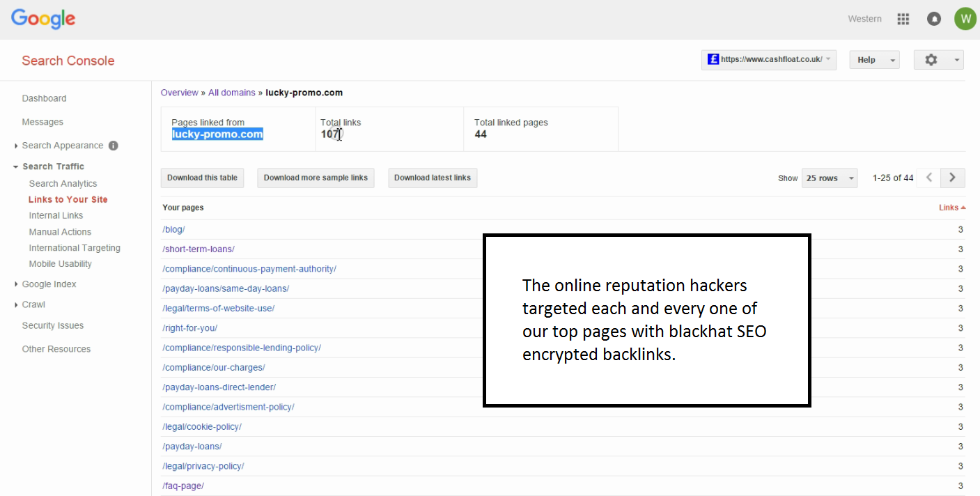Open the cashfloat.co.uk property selector

769,60
